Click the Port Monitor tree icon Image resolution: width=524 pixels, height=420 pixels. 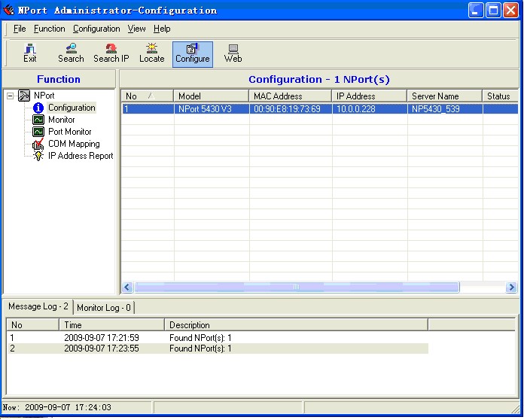tap(38, 132)
